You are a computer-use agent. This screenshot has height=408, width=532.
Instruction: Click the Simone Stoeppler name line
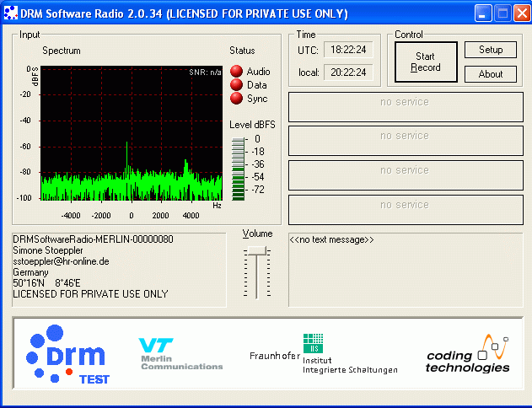tap(48, 250)
